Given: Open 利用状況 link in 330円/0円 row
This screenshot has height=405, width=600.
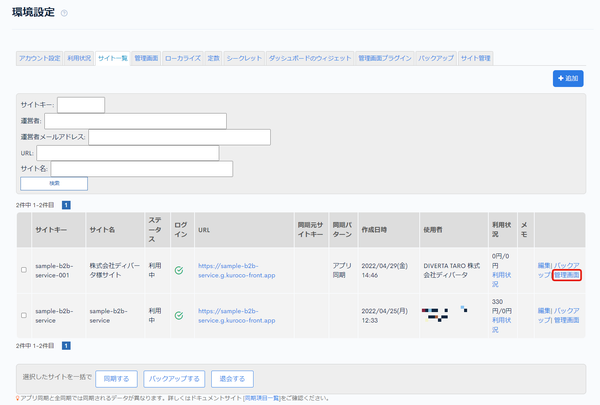Looking at the screenshot, I should [x=501, y=325].
